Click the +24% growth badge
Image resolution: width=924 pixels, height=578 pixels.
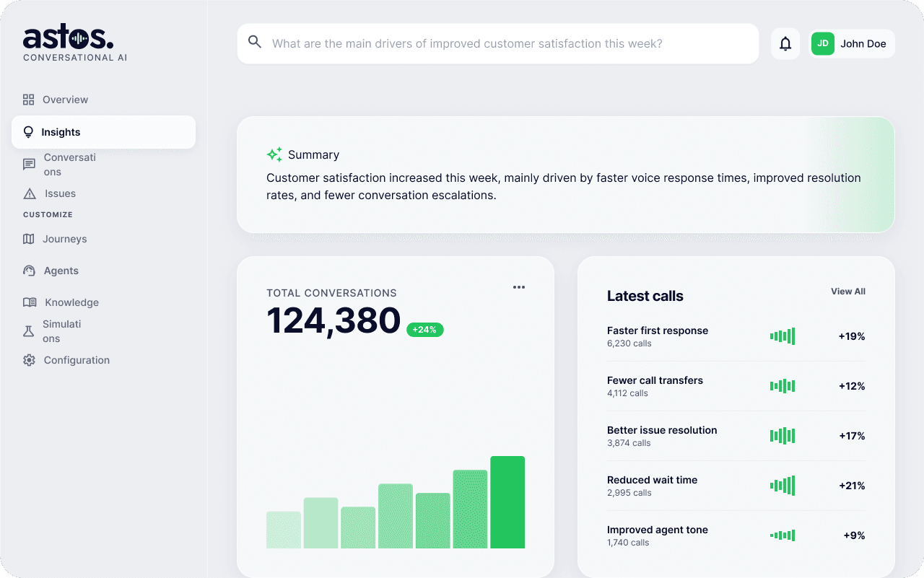tap(424, 329)
